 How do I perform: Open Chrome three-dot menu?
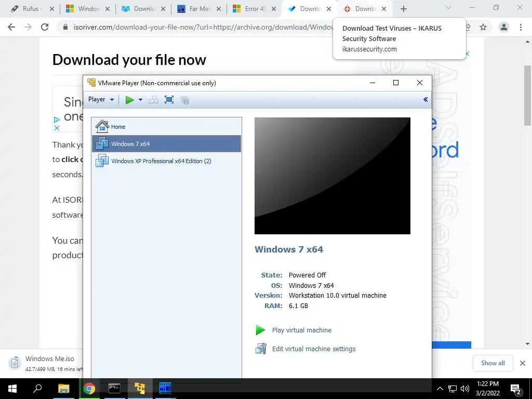pos(521,27)
